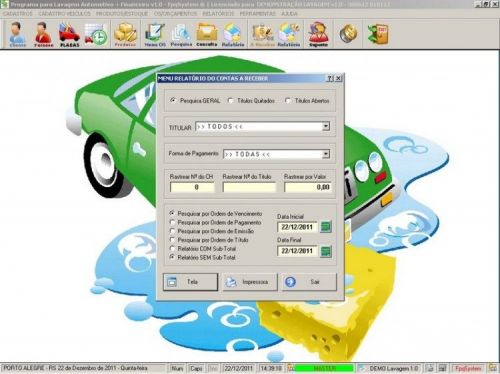Screen dimensions: 500x374
Task: Click PORTO ALEGRE - RS status bar text
Action: click(75, 368)
